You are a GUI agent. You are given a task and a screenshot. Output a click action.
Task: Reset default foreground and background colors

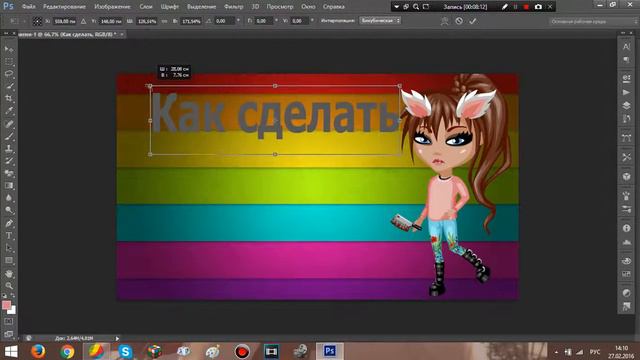click(4, 296)
